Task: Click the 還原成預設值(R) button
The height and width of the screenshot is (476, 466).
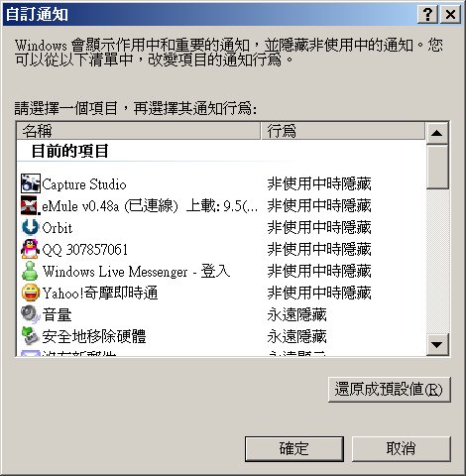Action: [x=390, y=390]
